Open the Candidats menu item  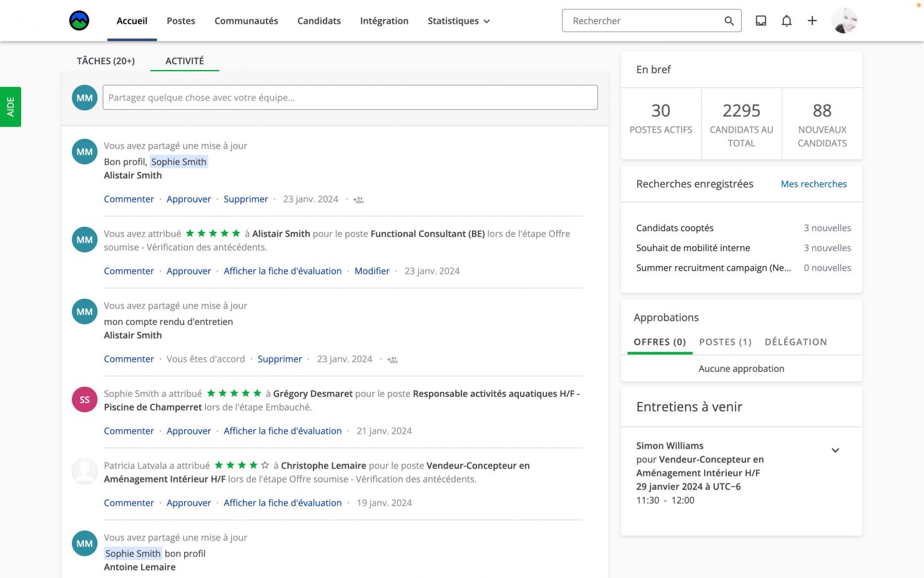click(318, 21)
